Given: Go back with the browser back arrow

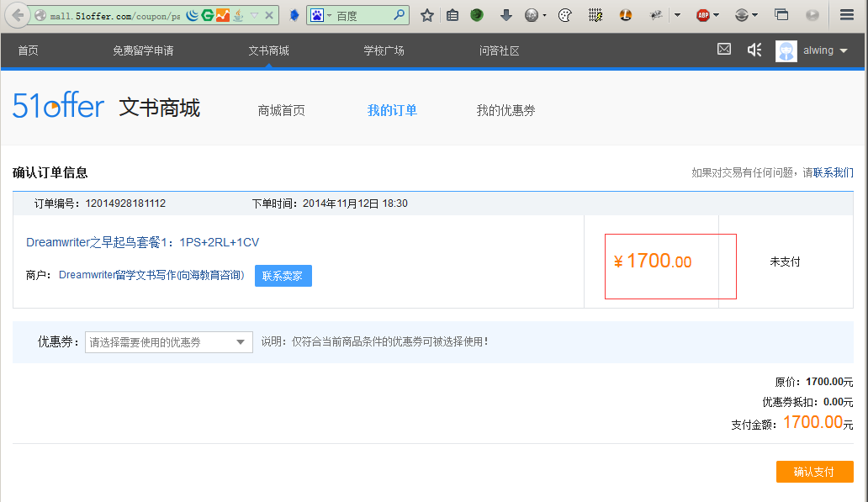Looking at the screenshot, I should (17, 15).
